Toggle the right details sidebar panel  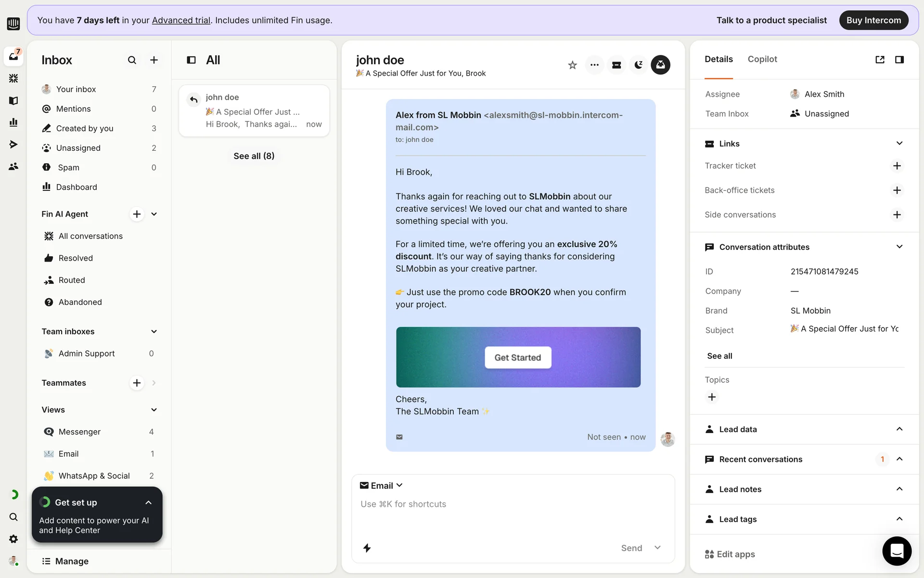(x=899, y=60)
